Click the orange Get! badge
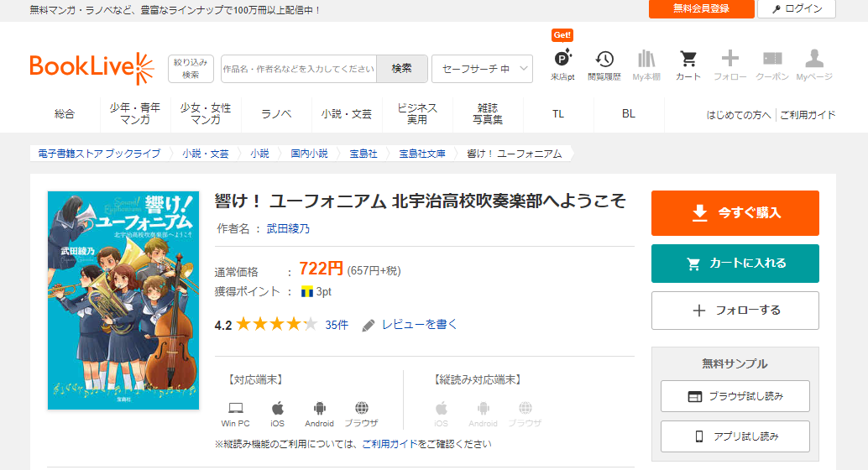 pyautogui.click(x=562, y=35)
